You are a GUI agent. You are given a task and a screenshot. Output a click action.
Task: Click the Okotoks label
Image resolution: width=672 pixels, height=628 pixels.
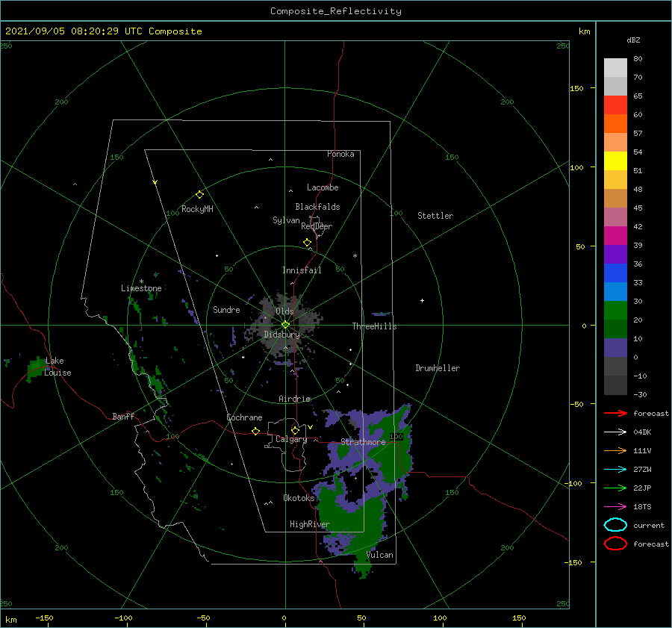(x=299, y=498)
